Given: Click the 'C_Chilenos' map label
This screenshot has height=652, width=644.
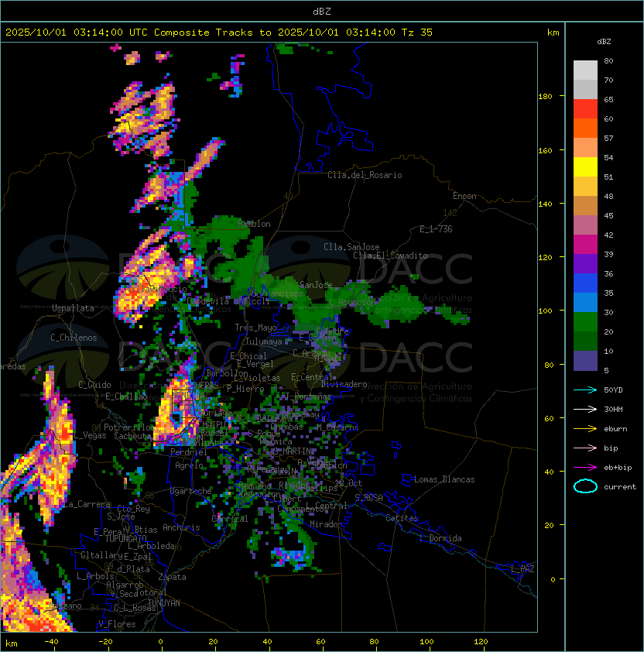Looking at the screenshot, I should click(74, 338).
